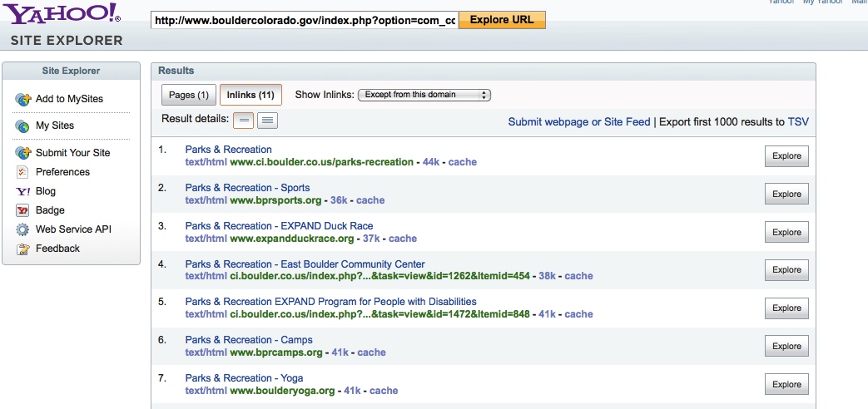Click Explore button for www.bprsports.org row

tap(786, 194)
